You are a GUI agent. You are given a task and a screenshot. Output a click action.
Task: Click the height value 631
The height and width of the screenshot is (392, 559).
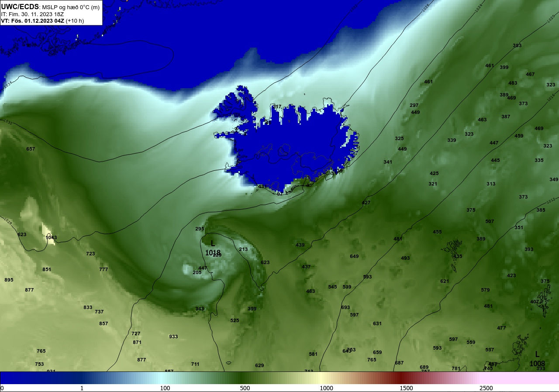tap(377, 323)
